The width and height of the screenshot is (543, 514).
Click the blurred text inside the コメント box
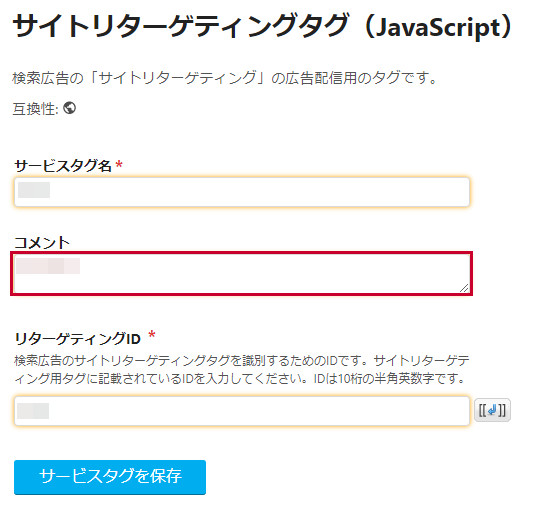(x=48, y=266)
